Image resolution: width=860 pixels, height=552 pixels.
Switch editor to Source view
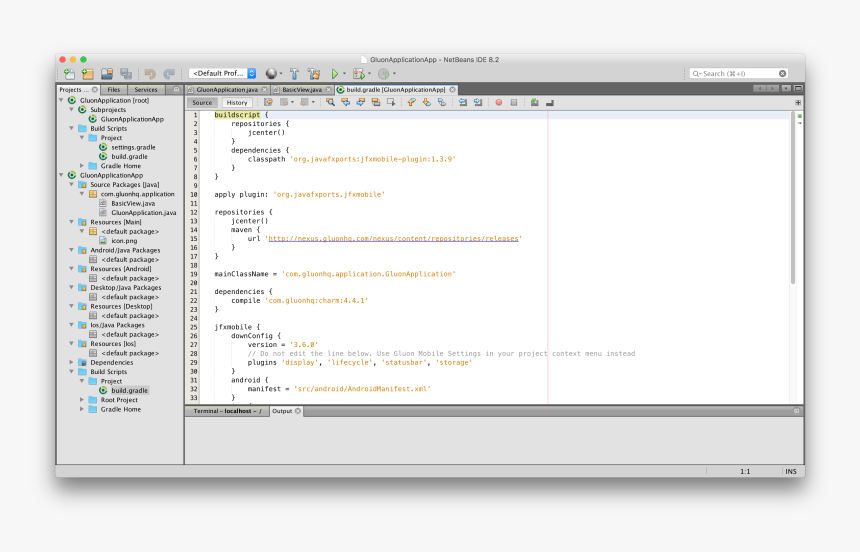pyautogui.click(x=202, y=103)
